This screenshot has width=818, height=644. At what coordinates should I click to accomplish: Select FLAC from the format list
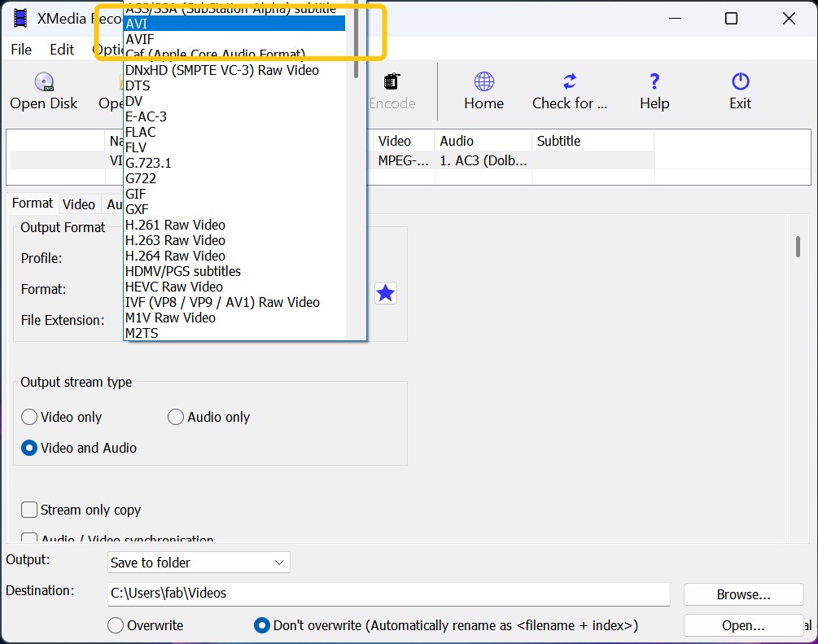[x=139, y=132]
